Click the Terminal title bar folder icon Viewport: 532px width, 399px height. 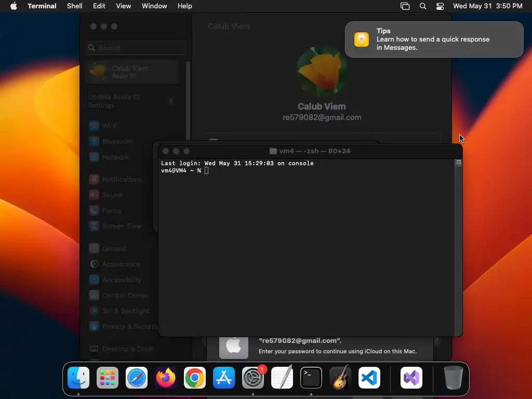[x=273, y=151]
